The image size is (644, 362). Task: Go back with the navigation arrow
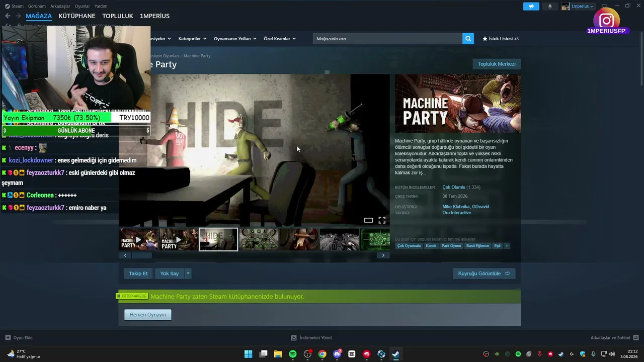coord(8,16)
